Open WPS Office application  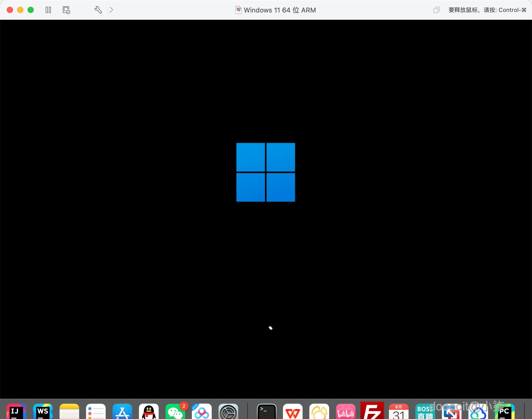coord(293,411)
